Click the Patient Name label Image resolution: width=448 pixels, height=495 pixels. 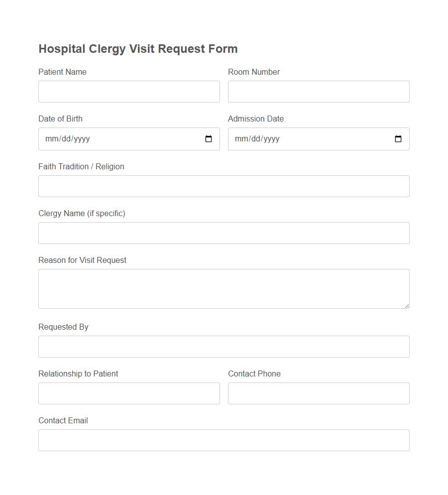click(62, 72)
